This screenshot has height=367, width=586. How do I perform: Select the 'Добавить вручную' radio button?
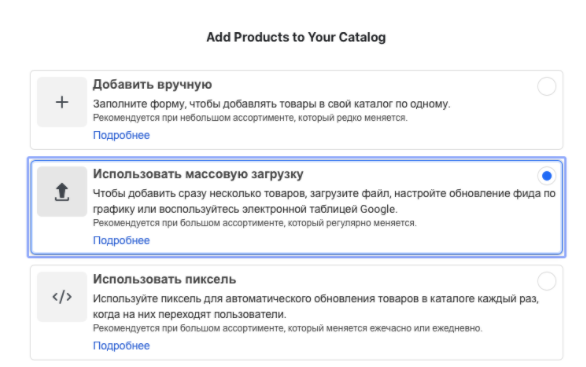(546, 86)
